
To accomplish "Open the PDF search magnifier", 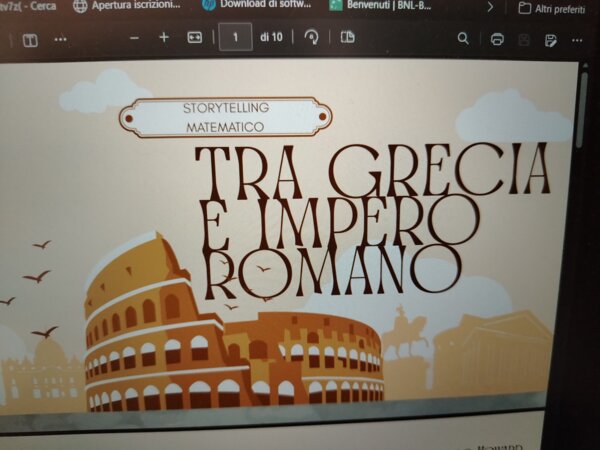I will tap(463, 38).
